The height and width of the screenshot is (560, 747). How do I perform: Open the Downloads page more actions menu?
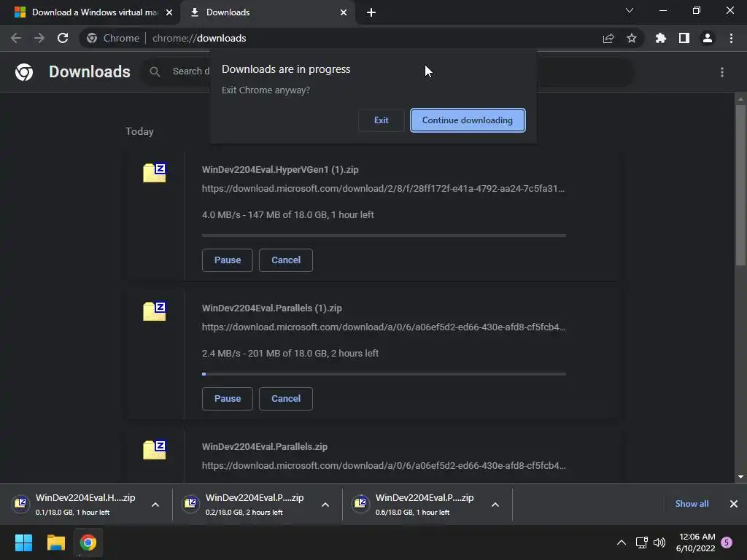tap(722, 72)
